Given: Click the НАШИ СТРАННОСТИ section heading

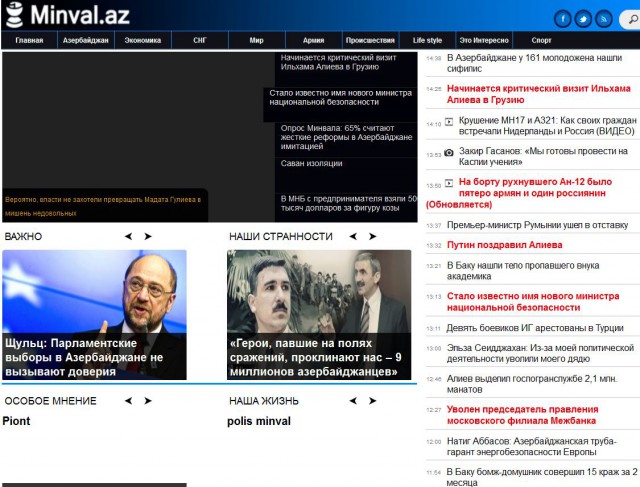Looking at the screenshot, I should point(281,237).
